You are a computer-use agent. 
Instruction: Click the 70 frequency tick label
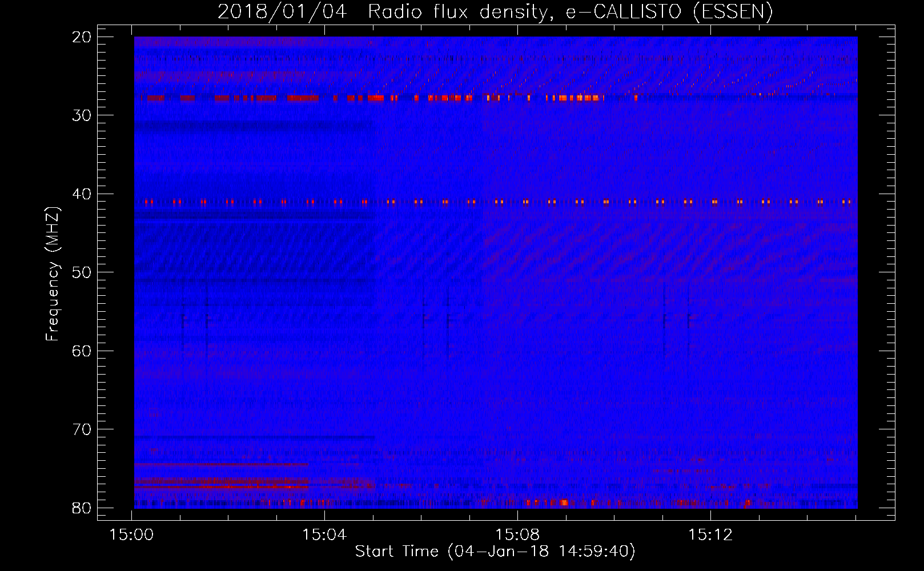[x=82, y=429]
